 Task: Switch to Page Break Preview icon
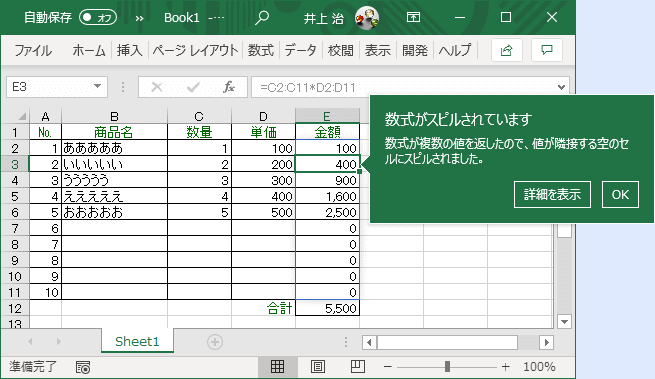[x=357, y=366]
